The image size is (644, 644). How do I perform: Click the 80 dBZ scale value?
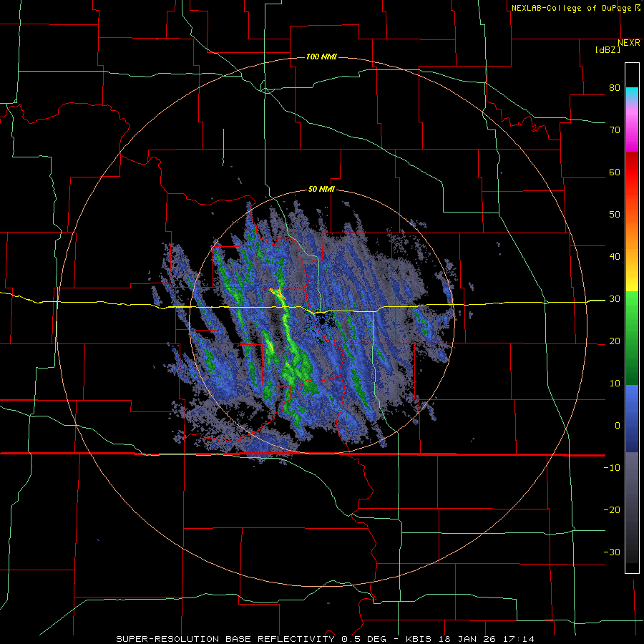(x=615, y=87)
